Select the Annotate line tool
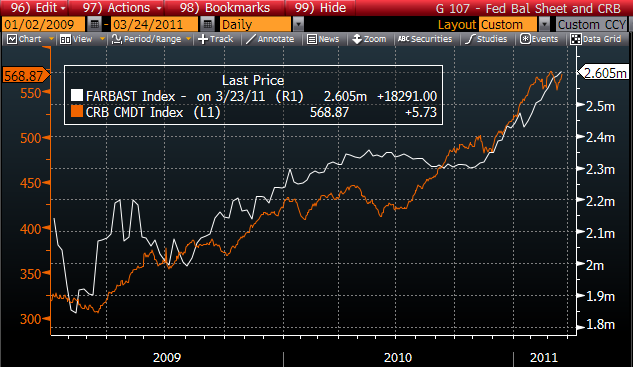The width and height of the screenshot is (633, 367). coord(270,39)
